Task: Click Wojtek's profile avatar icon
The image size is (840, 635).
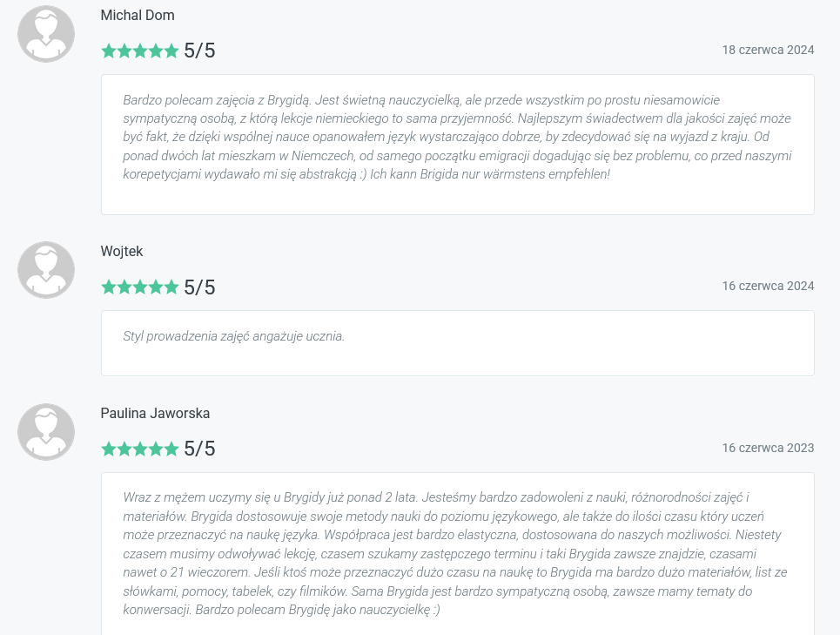Action: 46,270
